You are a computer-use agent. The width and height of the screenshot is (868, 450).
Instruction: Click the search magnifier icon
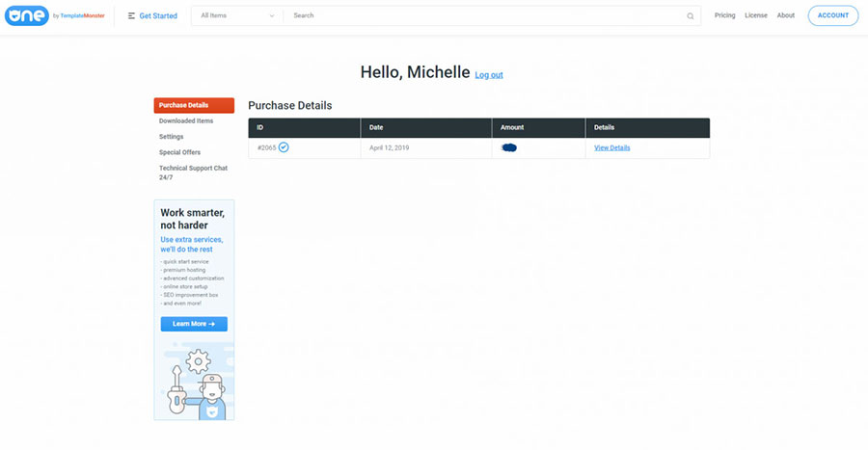691,16
